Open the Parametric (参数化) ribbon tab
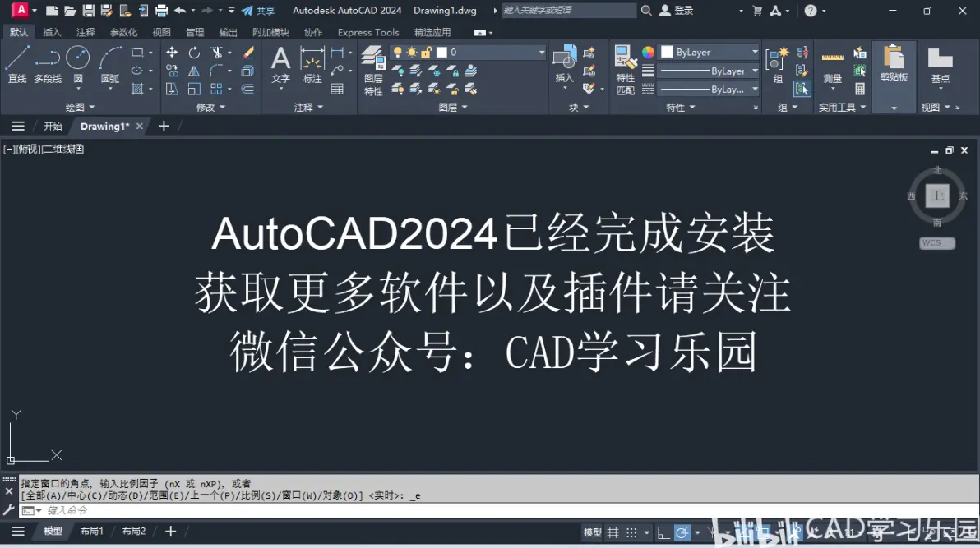The height and width of the screenshot is (548, 980). (x=124, y=33)
